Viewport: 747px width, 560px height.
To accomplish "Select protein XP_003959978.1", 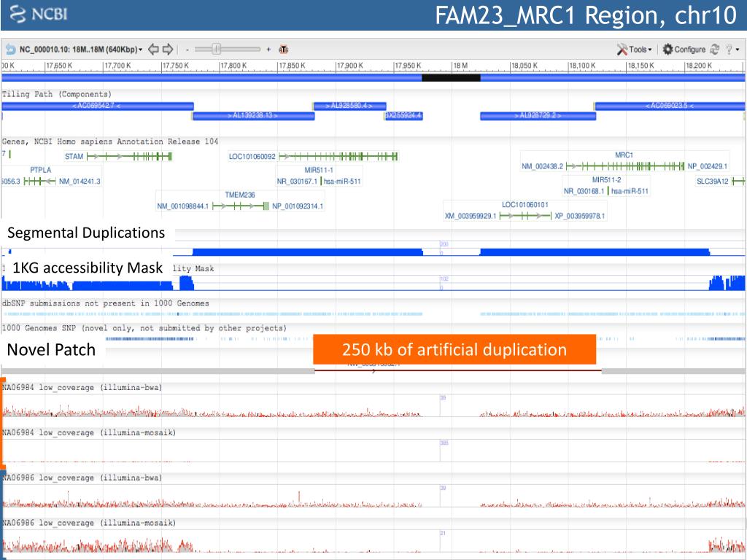I will [x=580, y=216].
